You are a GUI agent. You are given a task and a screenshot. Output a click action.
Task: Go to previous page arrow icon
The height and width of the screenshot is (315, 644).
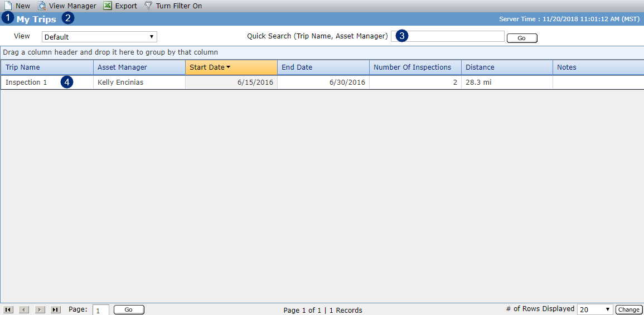coord(24,309)
